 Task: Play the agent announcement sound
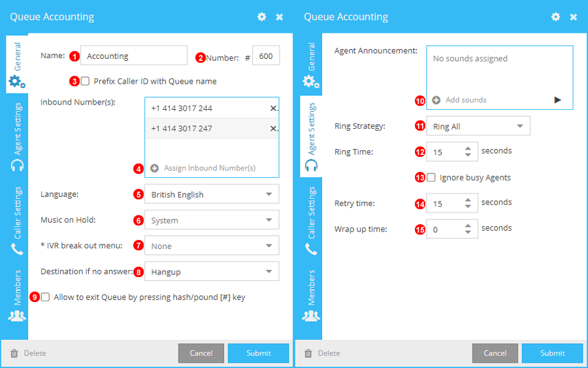tap(558, 100)
